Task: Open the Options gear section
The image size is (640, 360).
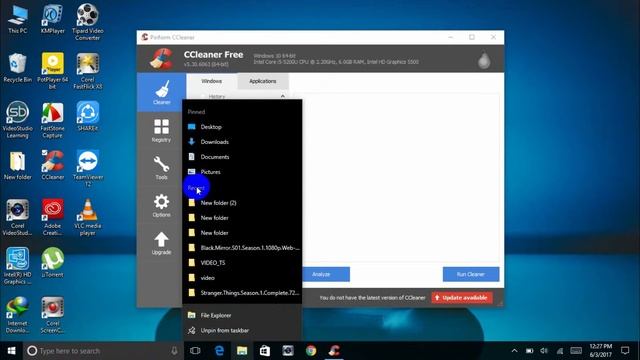Action: pos(161,205)
